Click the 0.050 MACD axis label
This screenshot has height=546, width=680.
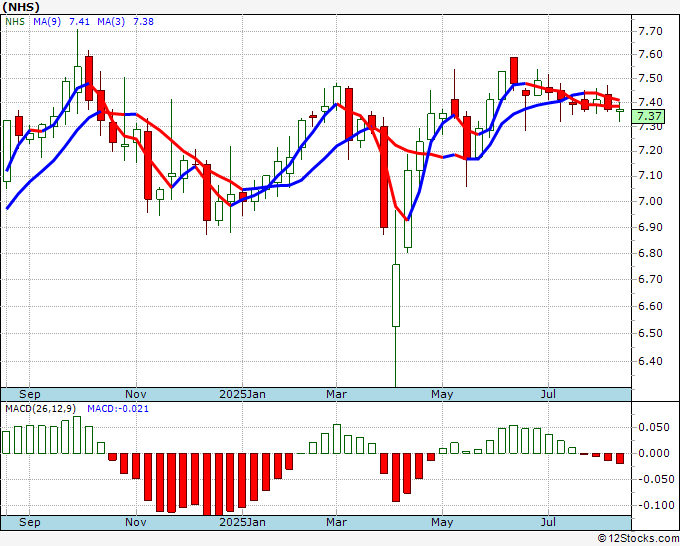[x=654, y=428]
